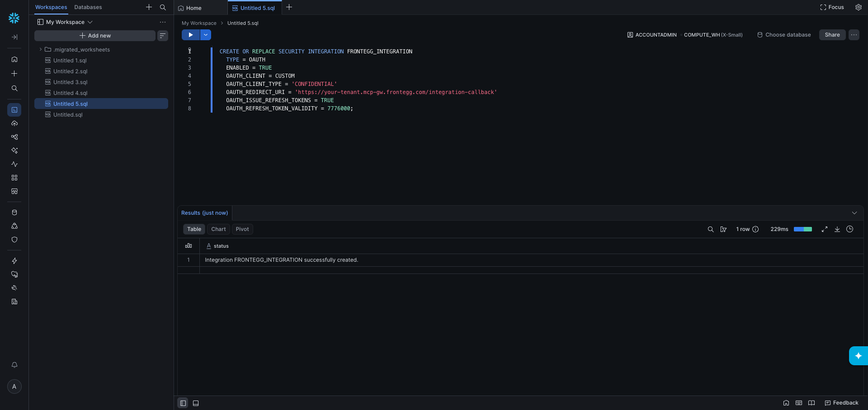Open the workspace more options ellipsis
The height and width of the screenshot is (410, 868).
coord(163,22)
